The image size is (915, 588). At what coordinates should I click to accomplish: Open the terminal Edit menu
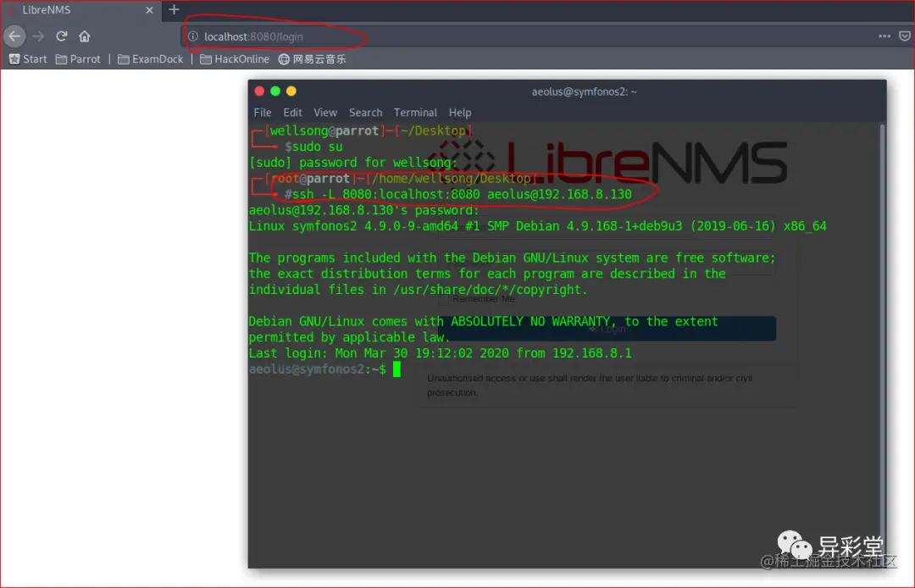point(292,113)
